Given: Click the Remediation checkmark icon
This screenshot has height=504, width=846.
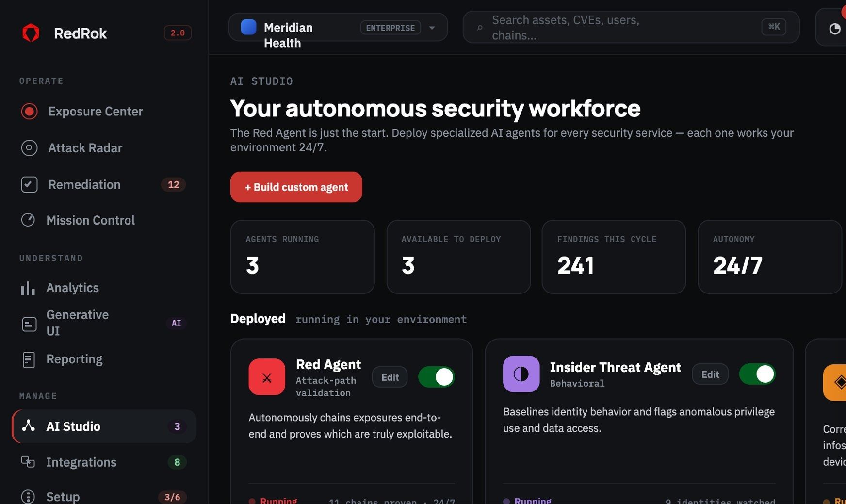Looking at the screenshot, I should click(29, 185).
